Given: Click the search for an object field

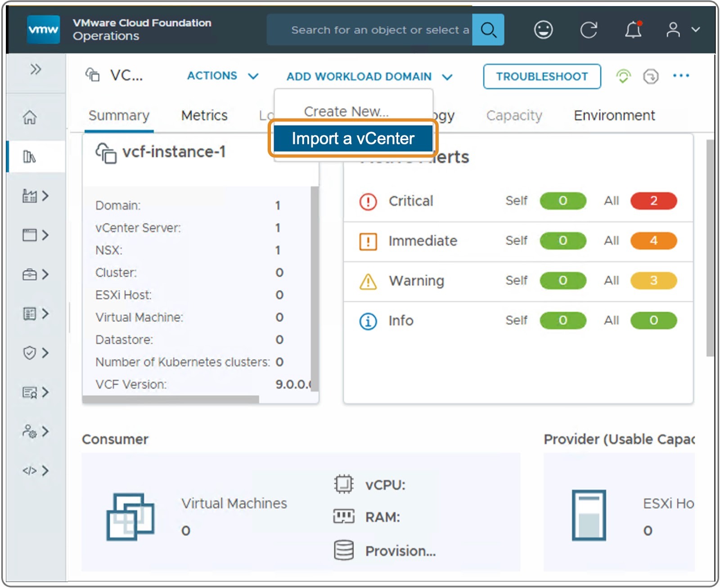Looking at the screenshot, I should pyautogui.click(x=369, y=30).
